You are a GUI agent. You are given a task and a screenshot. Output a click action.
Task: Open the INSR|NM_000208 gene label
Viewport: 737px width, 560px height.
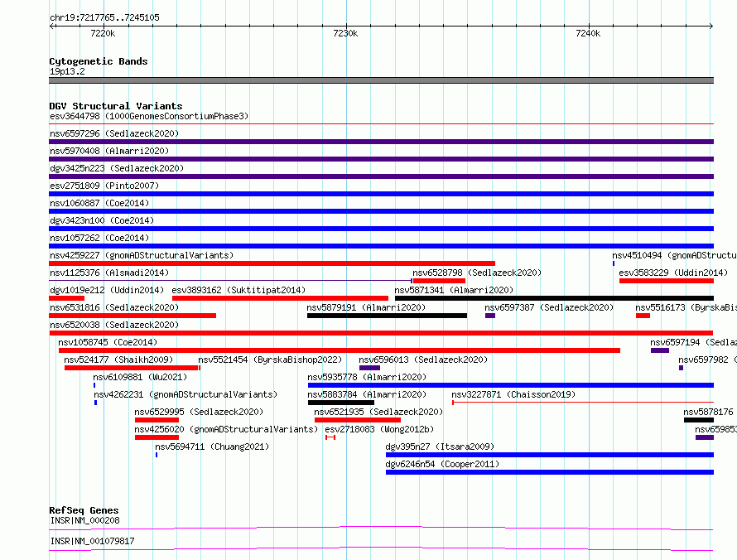[x=85, y=520]
